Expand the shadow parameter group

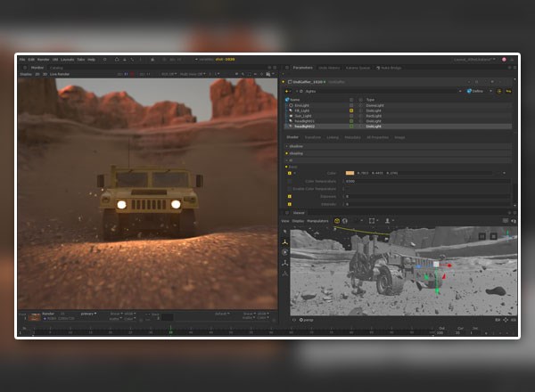click(x=295, y=146)
